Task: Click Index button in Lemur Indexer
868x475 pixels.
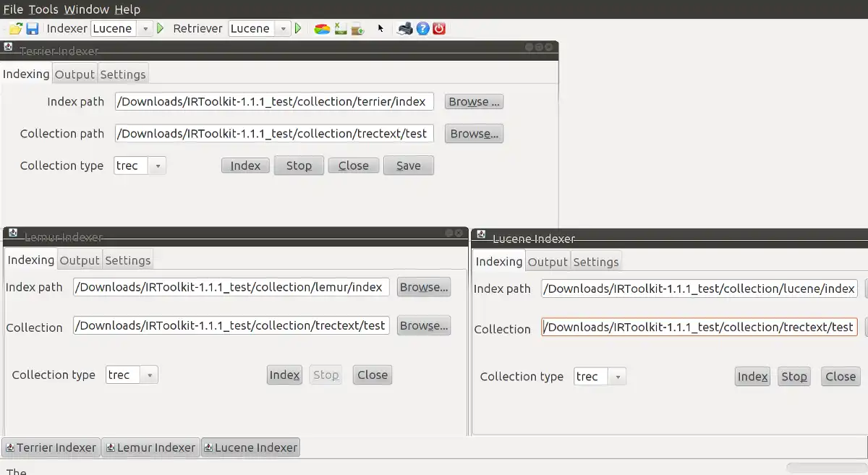Action: coord(284,375)
